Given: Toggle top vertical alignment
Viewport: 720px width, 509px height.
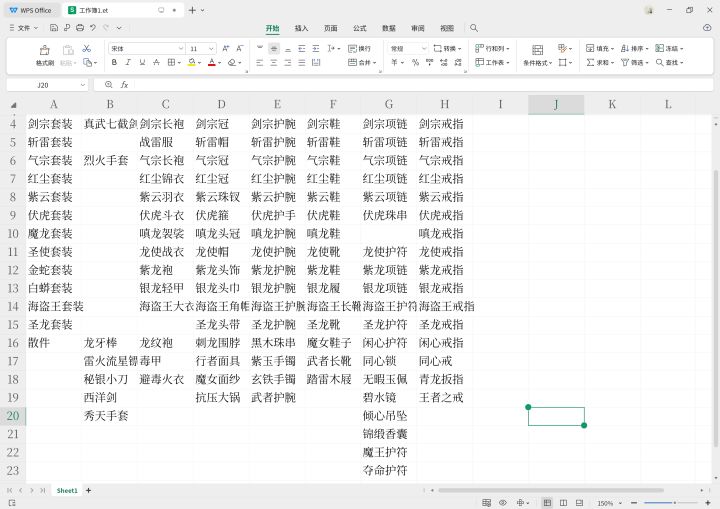Looking at the screenshot, I should (x=259, y=48).
